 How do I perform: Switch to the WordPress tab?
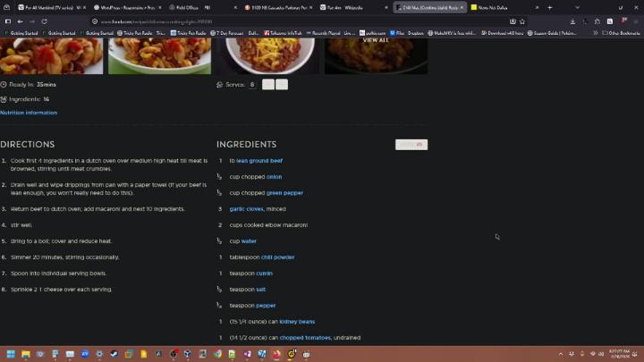click(x=127, y=7)
